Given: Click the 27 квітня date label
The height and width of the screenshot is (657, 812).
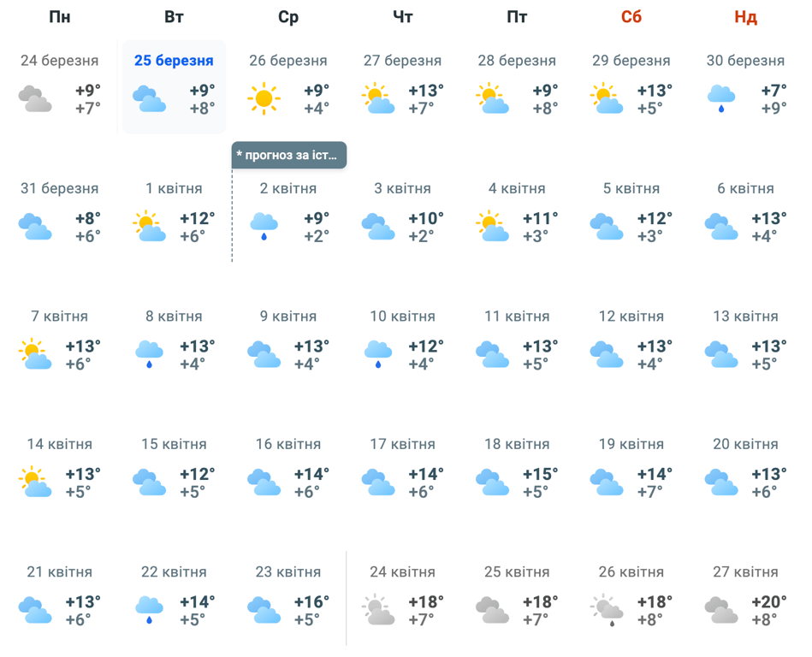Looking at the screenshot, I should [745, 572].
